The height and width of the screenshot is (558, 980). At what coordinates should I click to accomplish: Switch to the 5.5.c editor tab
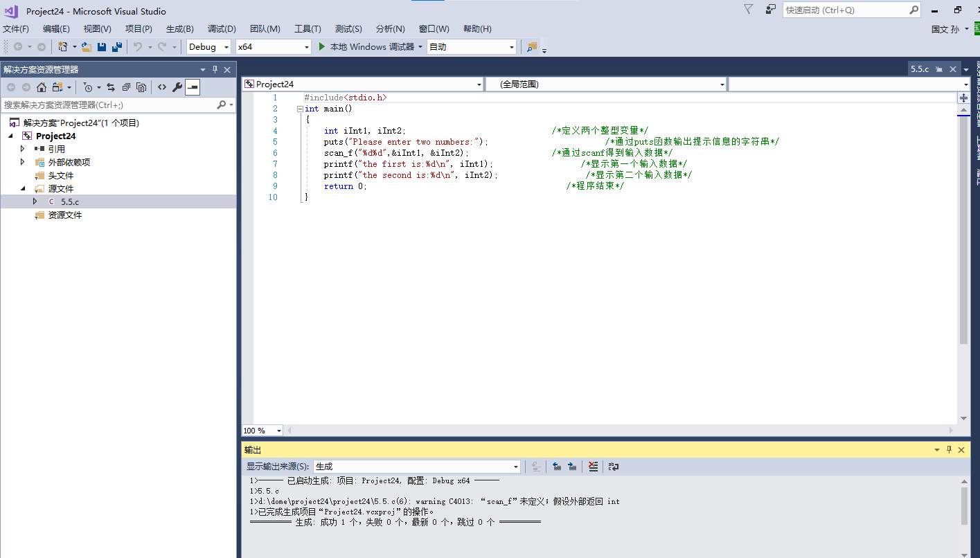(x=920, y=69)
